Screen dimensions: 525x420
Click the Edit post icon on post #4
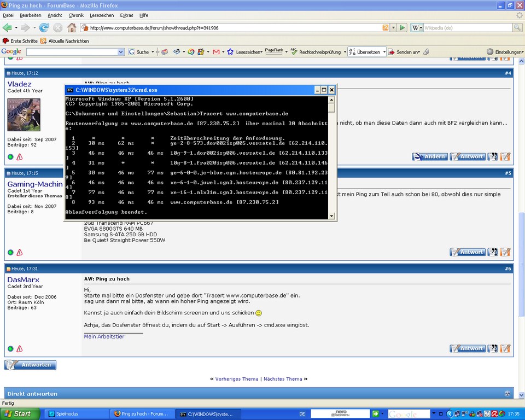coord(505,156)
